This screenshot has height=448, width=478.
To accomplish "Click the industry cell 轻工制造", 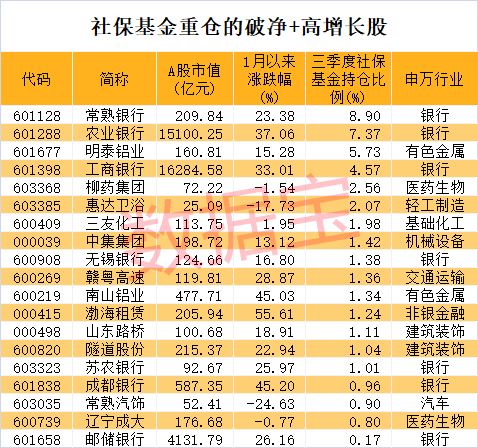I will 435,205.
